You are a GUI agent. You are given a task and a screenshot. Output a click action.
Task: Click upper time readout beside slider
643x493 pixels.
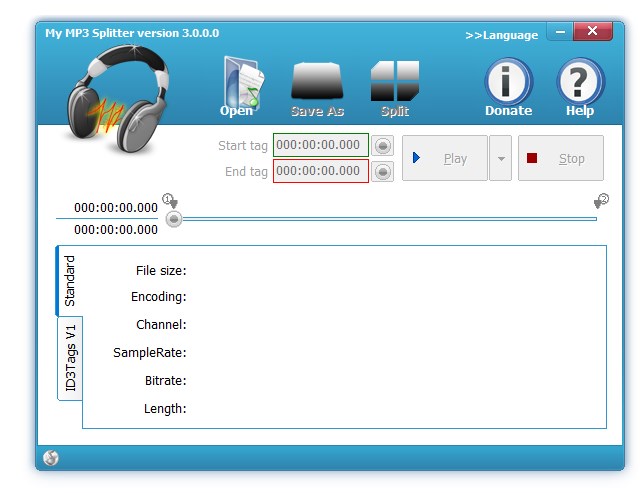116,208
